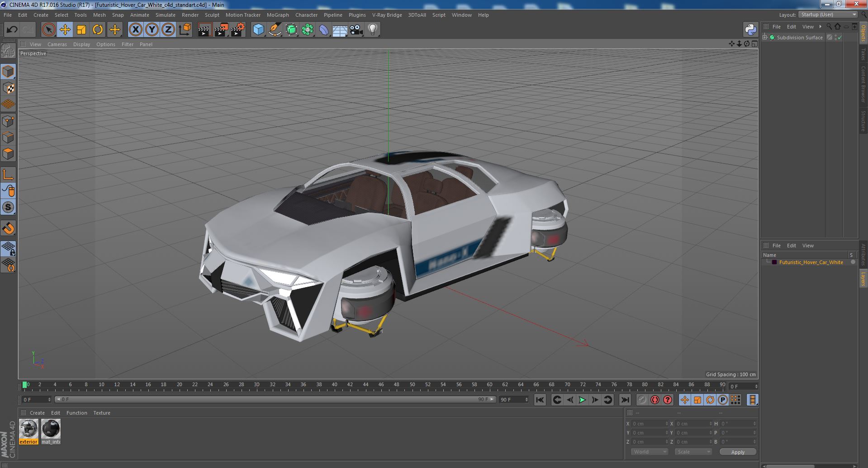Open the Array modeling objects icon
The height and width of the screenshot is (468, 868).
tap(308, 30)
